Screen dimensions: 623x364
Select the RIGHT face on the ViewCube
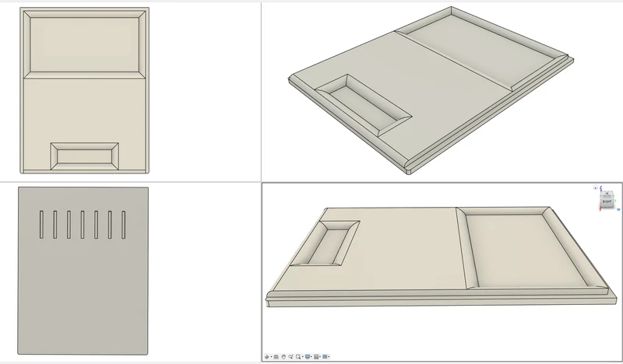pos(607,201)
